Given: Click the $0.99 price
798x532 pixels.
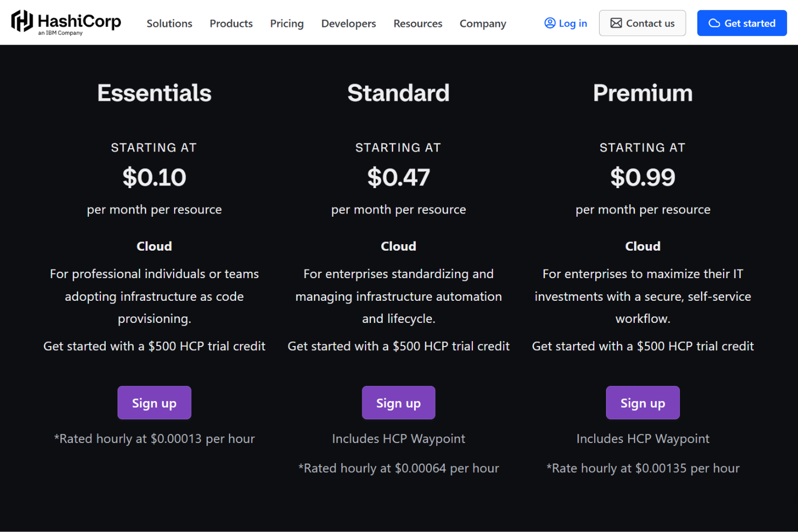Looking at the screenshot, I should [x=643, y=177].
